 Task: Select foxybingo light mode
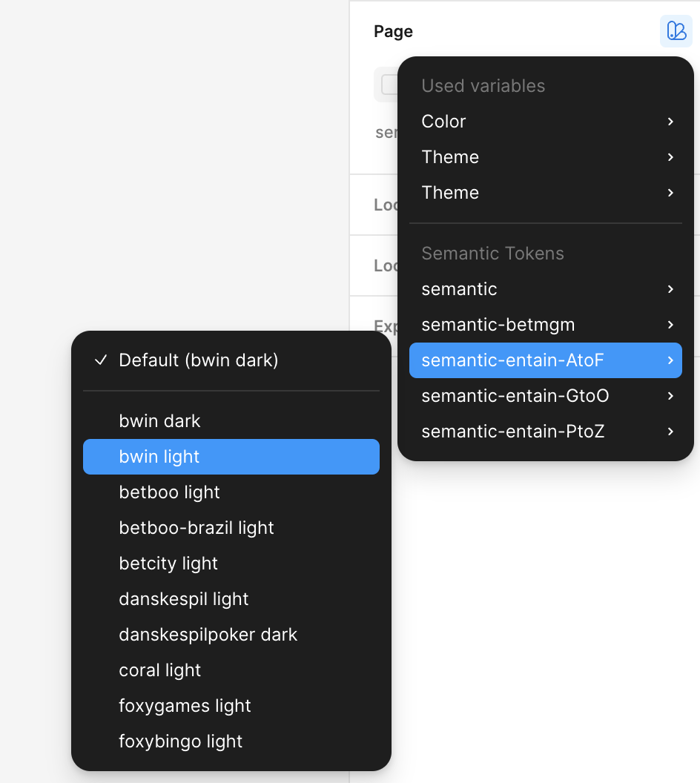tap(231, 741)
